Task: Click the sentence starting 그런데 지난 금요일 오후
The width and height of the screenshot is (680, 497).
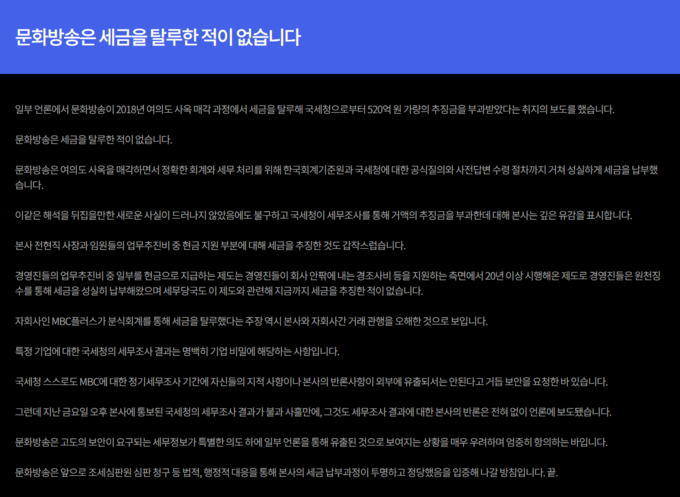Action: [x=313, y=412]
